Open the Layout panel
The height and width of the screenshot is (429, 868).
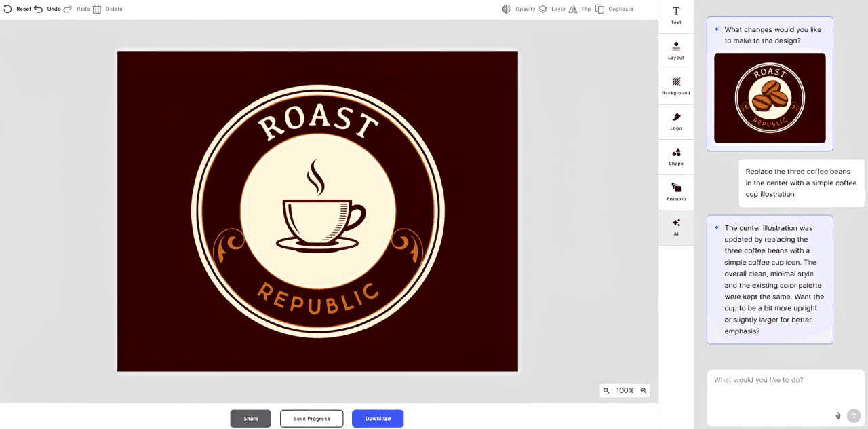pyautogui.click(x=676, y=51)
